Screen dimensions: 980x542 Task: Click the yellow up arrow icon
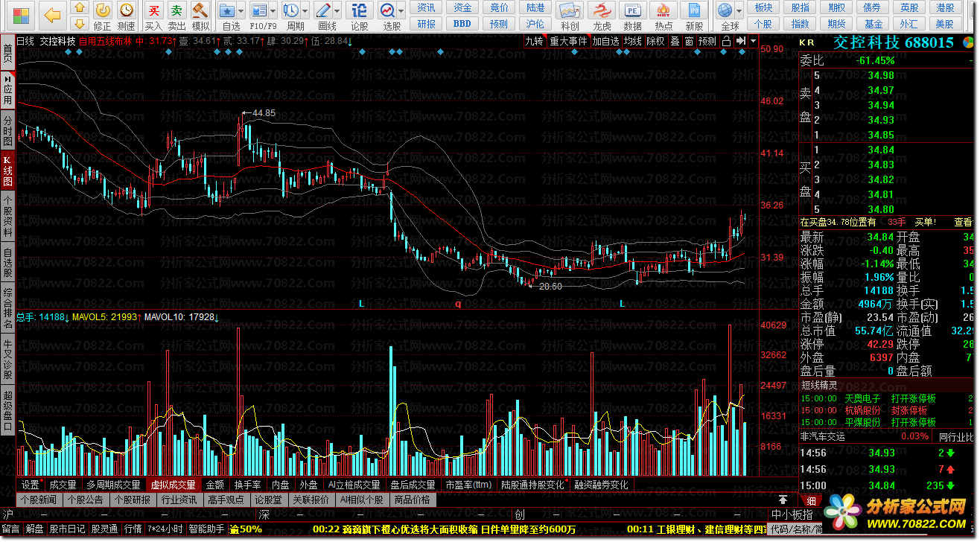[80, 8]
